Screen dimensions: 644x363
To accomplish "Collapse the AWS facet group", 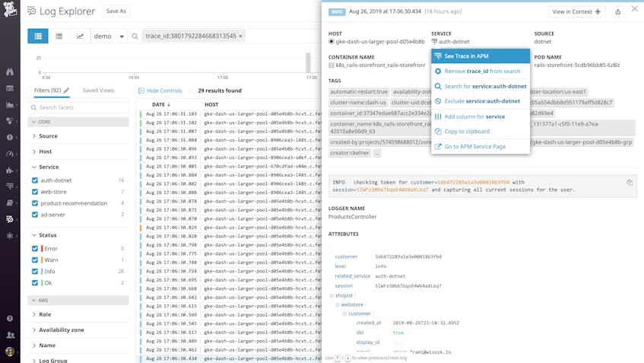I will (x=78, y=301).
